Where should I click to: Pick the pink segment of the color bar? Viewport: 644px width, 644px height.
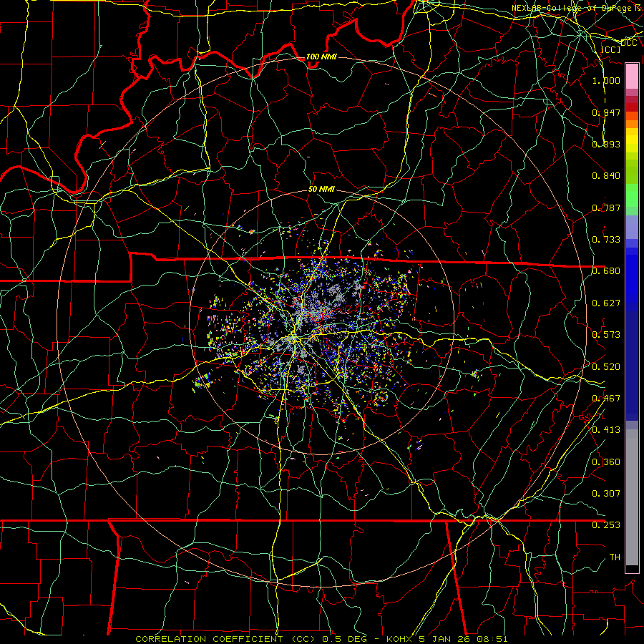[x=632, y=77]
